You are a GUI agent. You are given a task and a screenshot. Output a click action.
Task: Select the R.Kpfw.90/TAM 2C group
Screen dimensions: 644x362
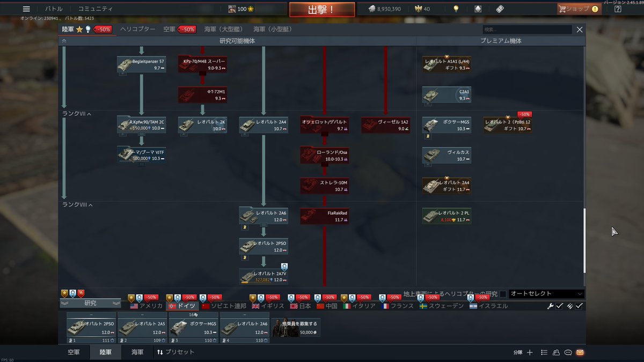coord(142,125)
